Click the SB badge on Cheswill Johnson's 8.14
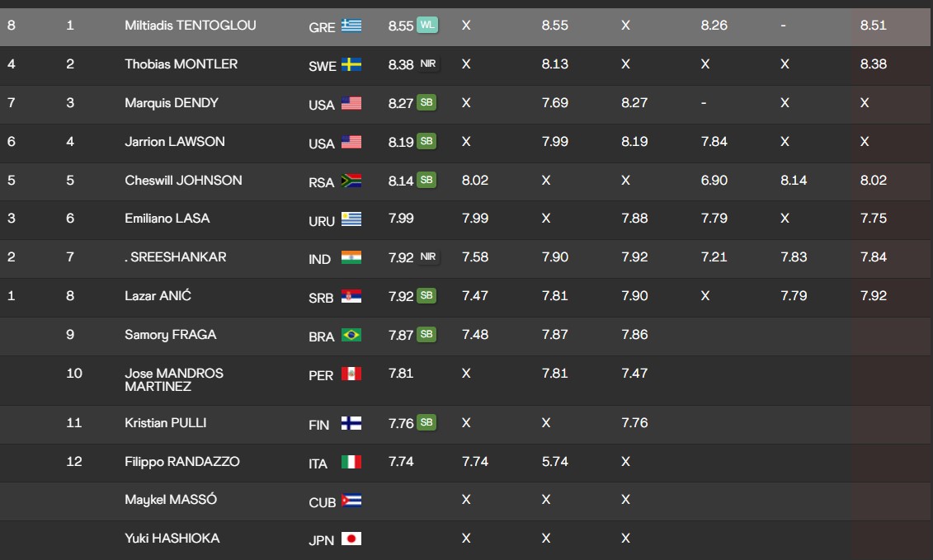The height and width of the screenshot is (560, 933). click(426, 180)
